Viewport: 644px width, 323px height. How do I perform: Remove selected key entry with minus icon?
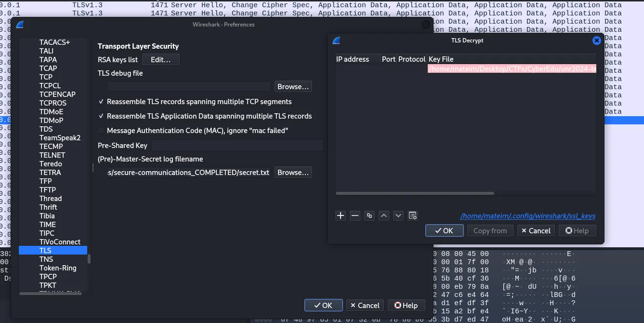[x=355, y=216]
